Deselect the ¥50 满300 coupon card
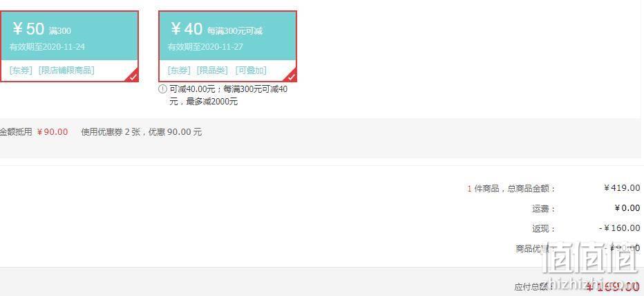 [69, 46]
